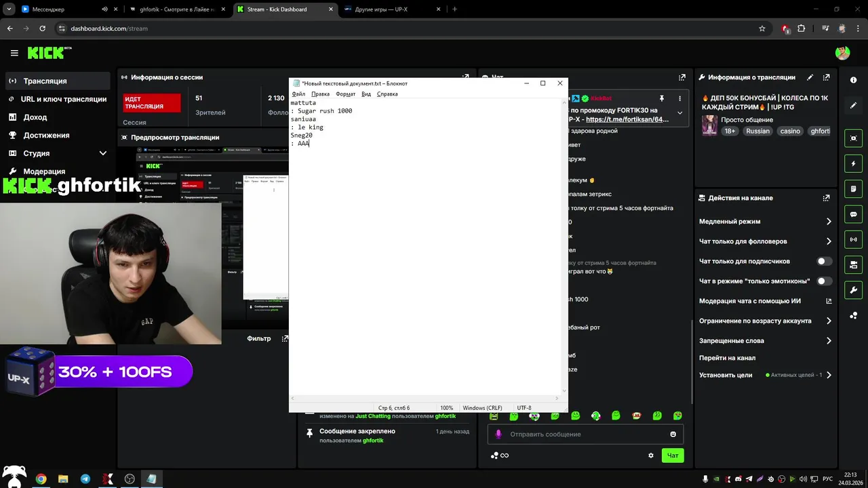Click the pushpin icon on pinned chat message
Image resolution: width=868 pixels, height=488 pixels.
(662, 98)
